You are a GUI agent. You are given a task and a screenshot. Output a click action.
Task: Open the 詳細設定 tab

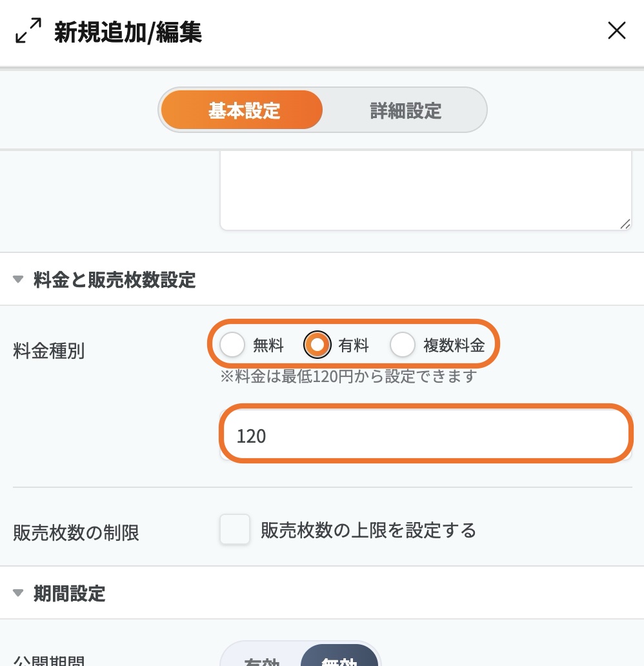coord(405,110)
